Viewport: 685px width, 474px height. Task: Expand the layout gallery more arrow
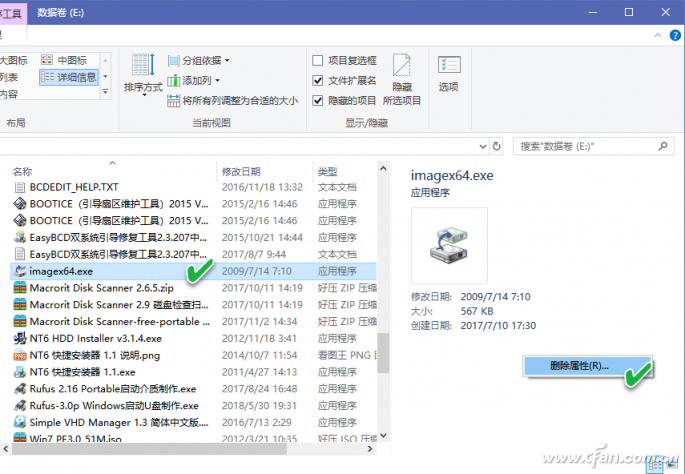105,92
